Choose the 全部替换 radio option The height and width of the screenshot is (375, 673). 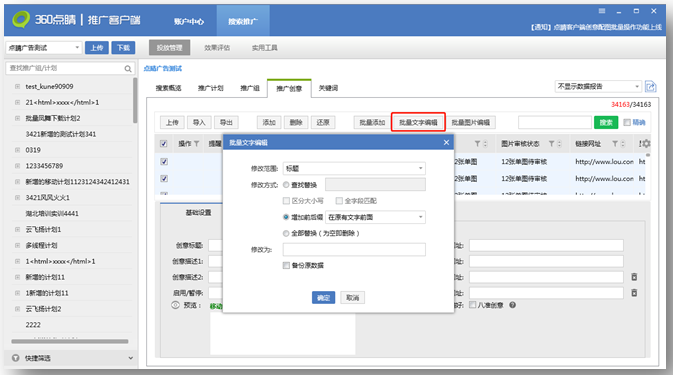pos(286,233)
